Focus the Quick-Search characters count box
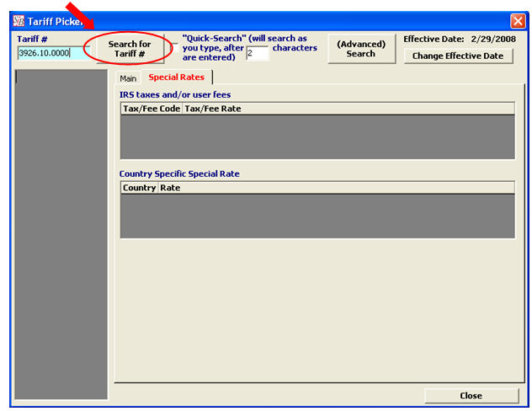 257,54
